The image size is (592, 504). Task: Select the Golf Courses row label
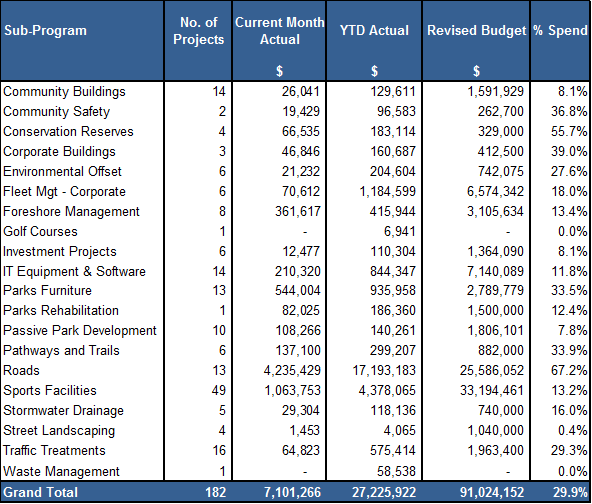(40, 231)
